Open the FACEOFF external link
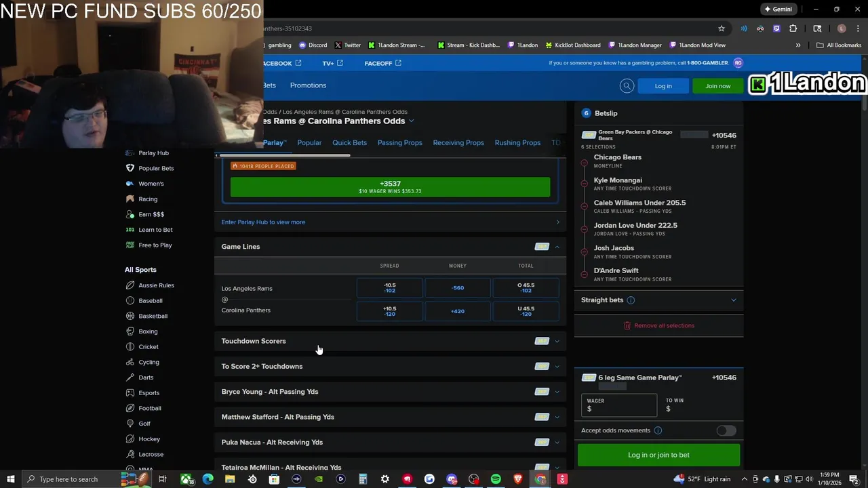 tap(382, 63)
